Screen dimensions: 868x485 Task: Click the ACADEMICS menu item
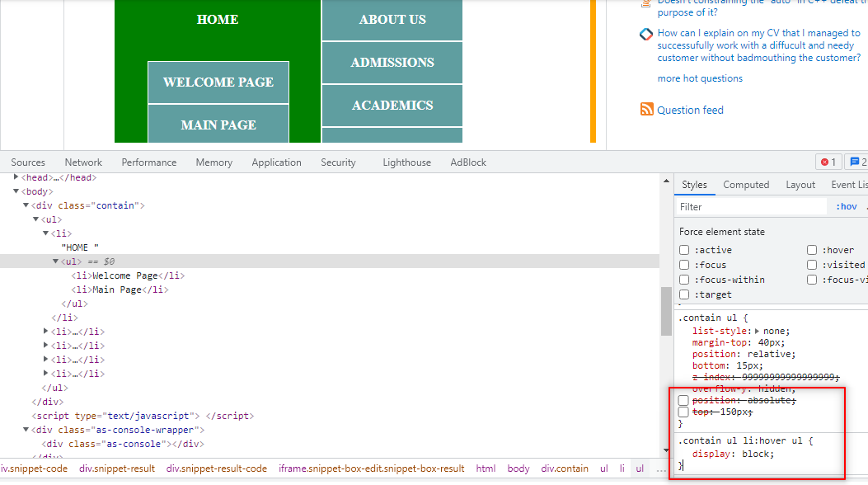(392, 106)
